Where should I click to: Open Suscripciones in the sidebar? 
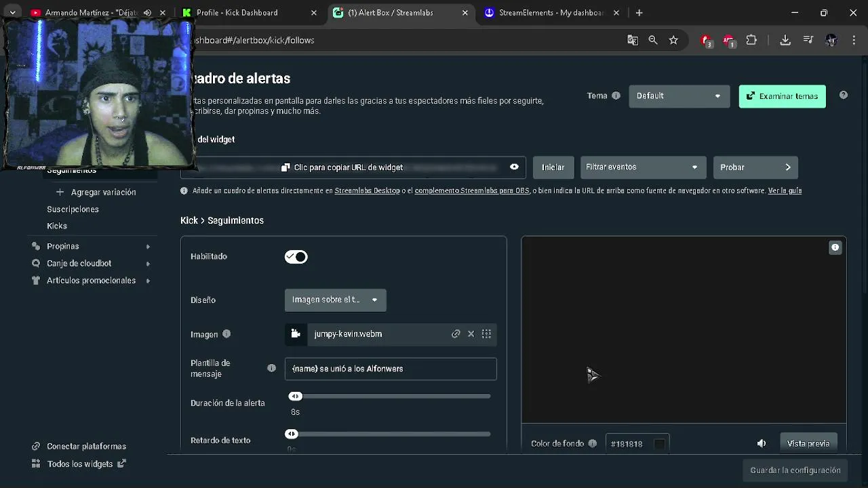coord(73,209)
